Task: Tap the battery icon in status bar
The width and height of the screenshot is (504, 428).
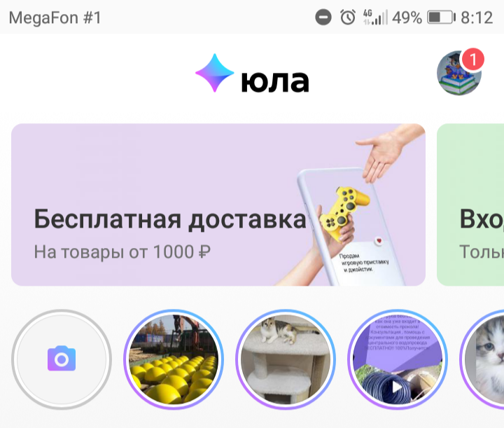Action: 441,18
